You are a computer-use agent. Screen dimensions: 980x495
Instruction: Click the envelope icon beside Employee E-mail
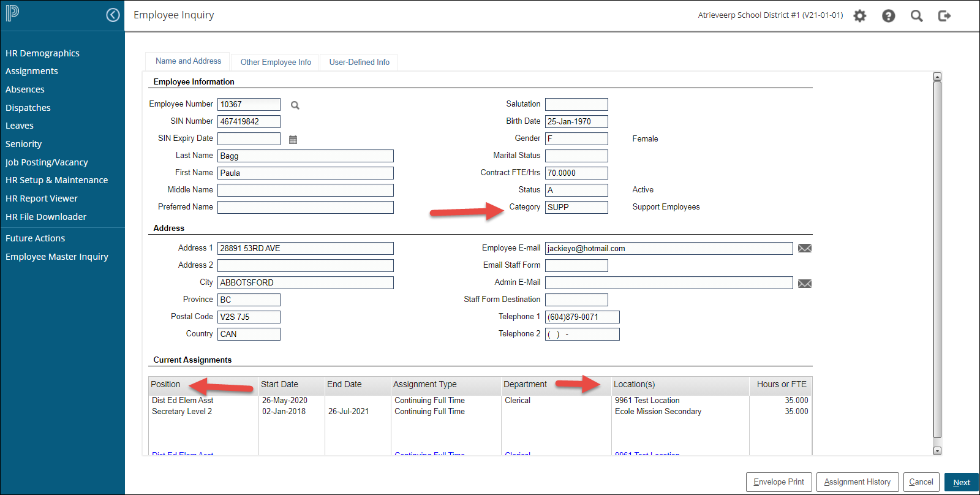[805, 248]
